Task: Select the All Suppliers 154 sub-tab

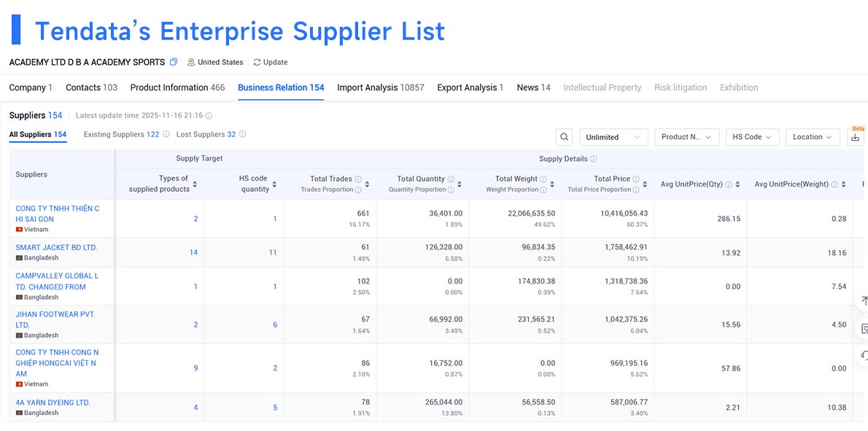Action: coord(38,134)
